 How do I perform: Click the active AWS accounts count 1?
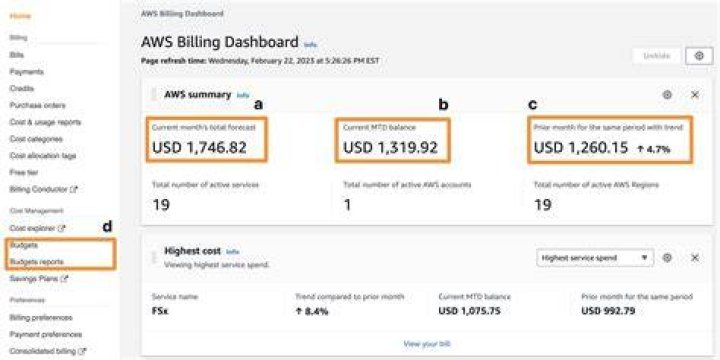tap(348, 204)
